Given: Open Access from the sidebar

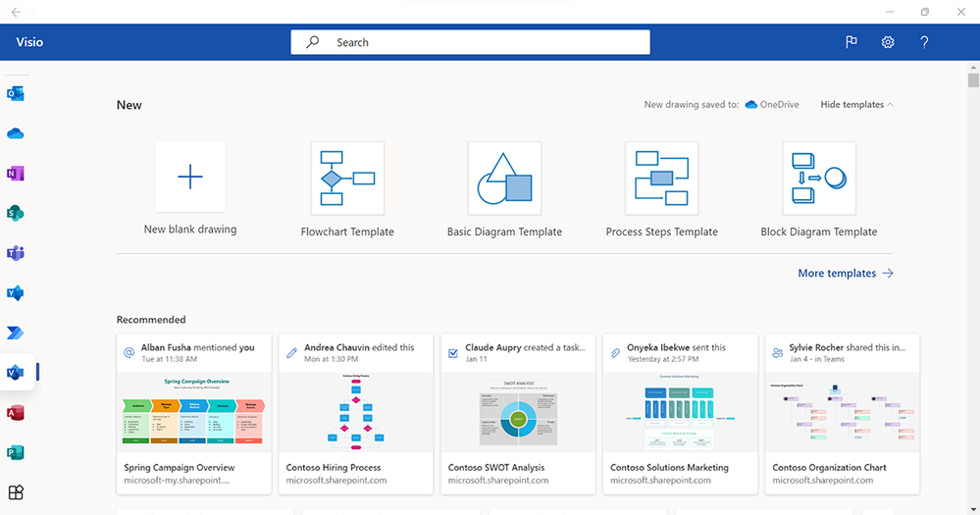Looking at the screenshot, I should [x=16, y=413].
